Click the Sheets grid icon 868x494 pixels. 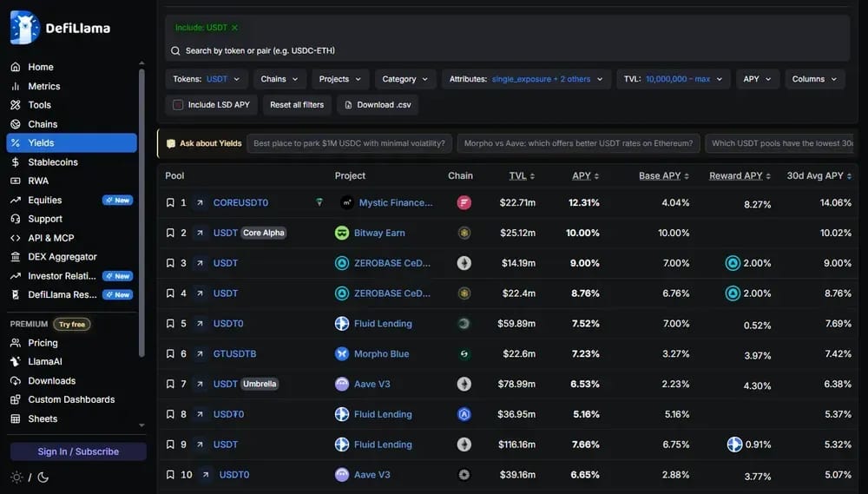(x=16, y=419)
